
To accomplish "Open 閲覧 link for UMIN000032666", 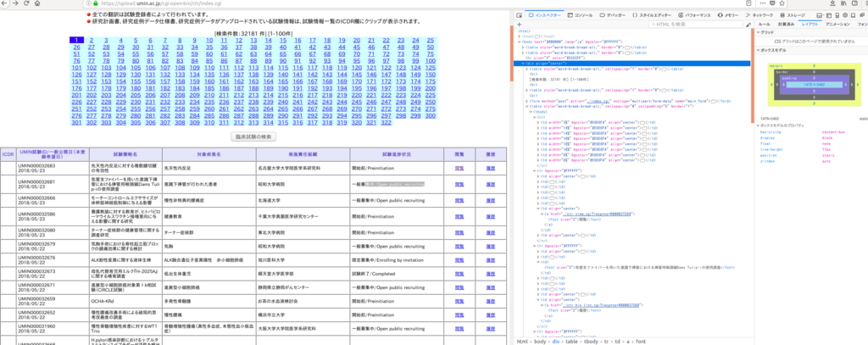I will coord(459,199).
